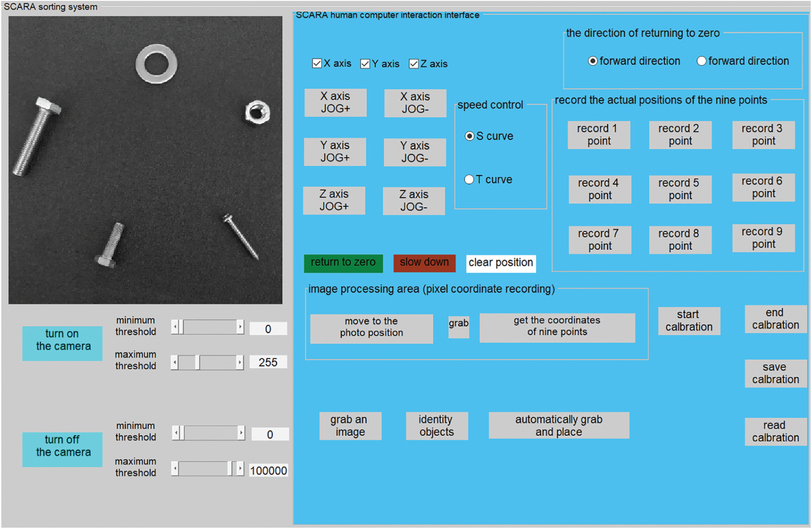Screen dimensions: 812x529
Task: Uncheck the X axis checkbox
Action: point(317,64)
